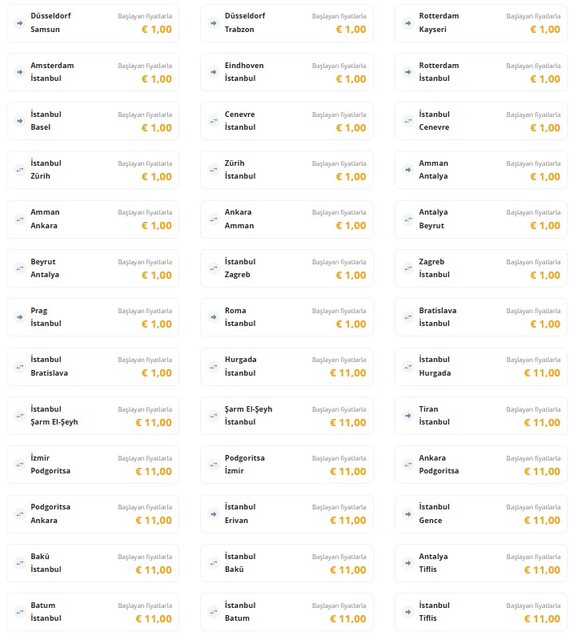Click the arrow icon beside Prag–İstanbul
The height and width of the screenshot is (640, 574).
click(20, 317)
